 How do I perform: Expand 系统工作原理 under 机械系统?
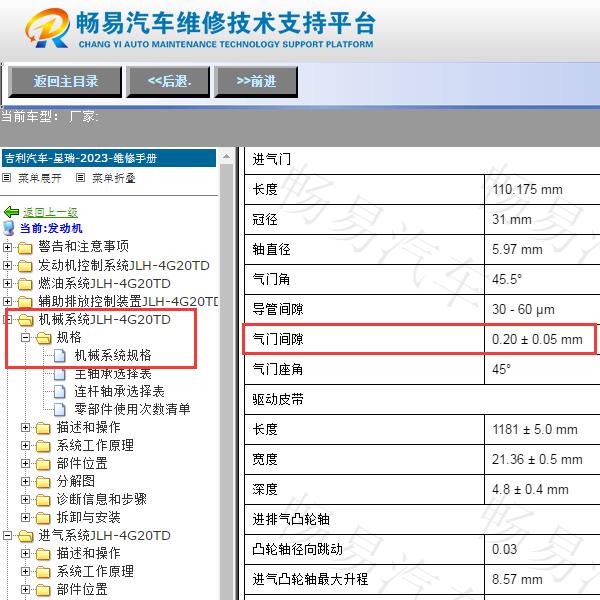tap(25, 445)
